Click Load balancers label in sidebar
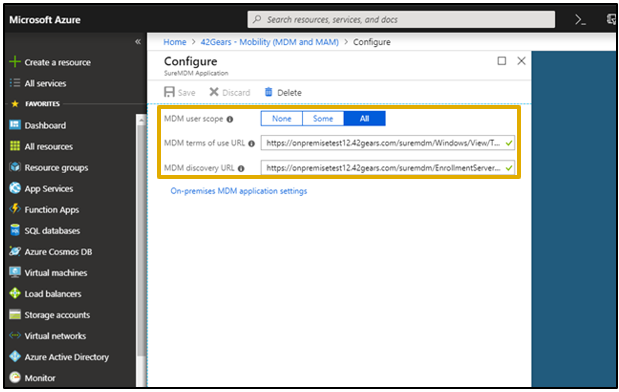The width and height of the screenshot is (619, 392). [x=53, y=294]
